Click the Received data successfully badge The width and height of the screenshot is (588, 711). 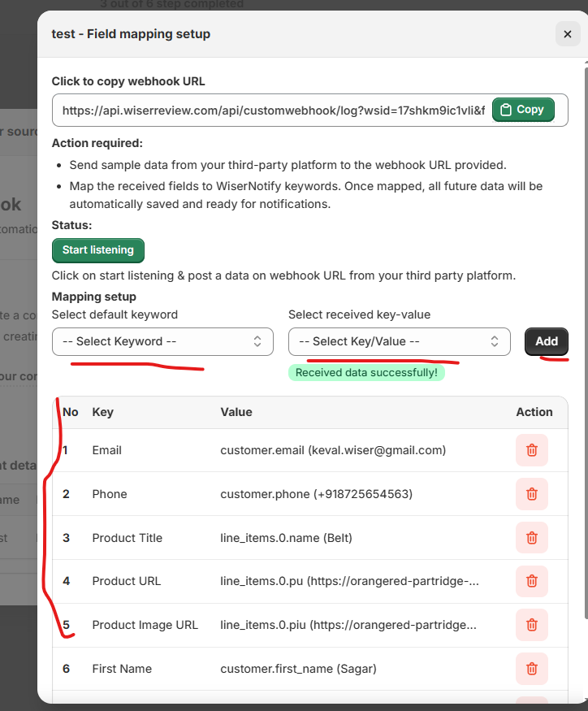[366, 373]
